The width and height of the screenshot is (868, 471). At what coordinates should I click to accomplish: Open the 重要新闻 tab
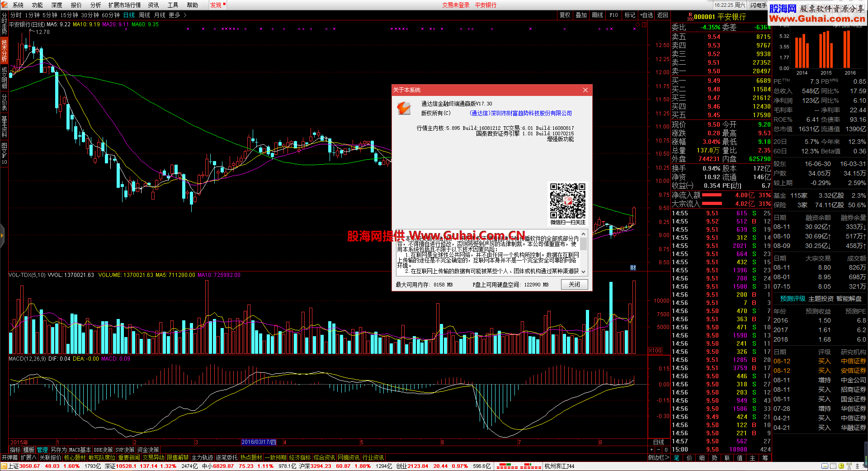point(129,457)
